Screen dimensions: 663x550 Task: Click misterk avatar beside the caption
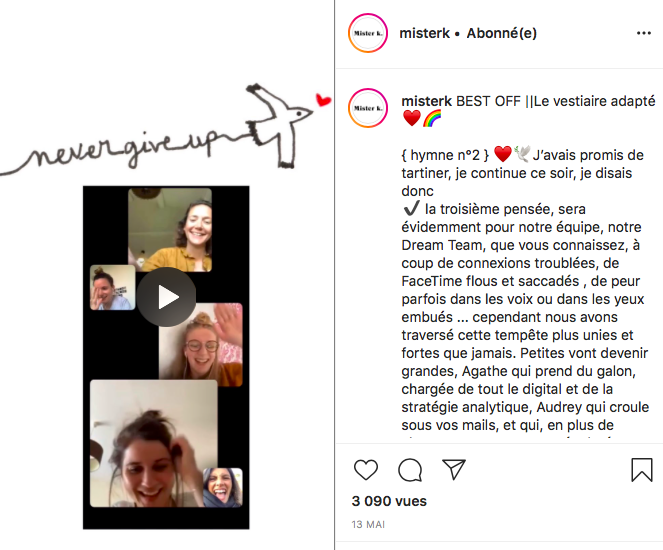[368, 108]
